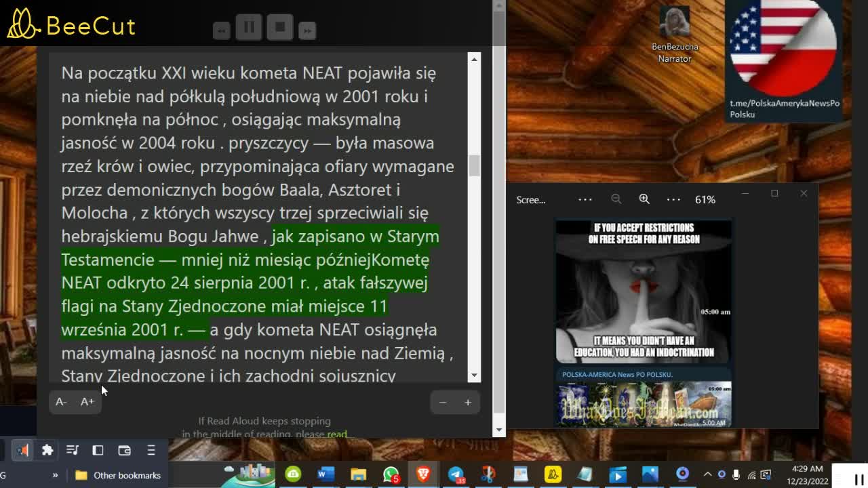The width and height of the screenshot is (868, 488).
Task: Click the outer popup scrollbar down arrow
Action: [x=499, y=430]
